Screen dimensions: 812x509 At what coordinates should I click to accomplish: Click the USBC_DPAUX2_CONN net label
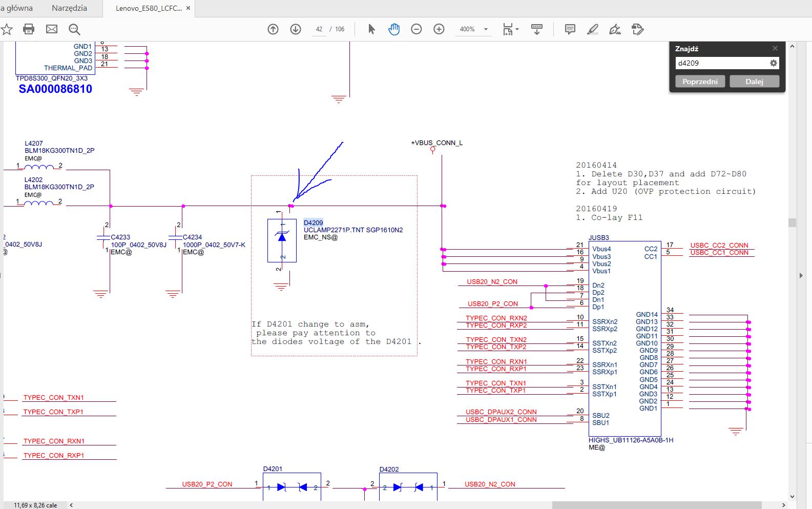501,412
